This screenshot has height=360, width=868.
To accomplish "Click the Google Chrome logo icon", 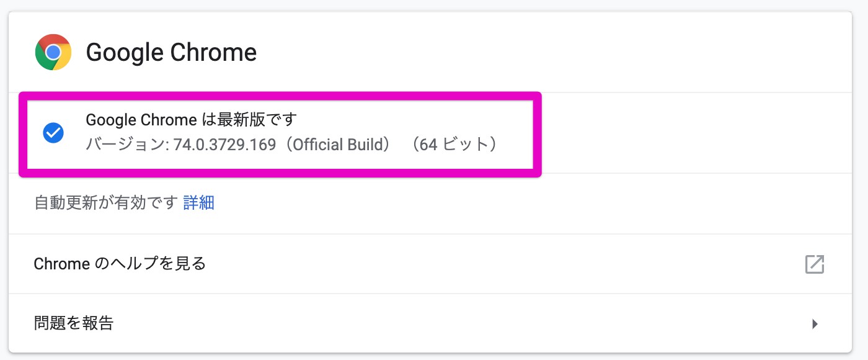I will pos(53,52).
